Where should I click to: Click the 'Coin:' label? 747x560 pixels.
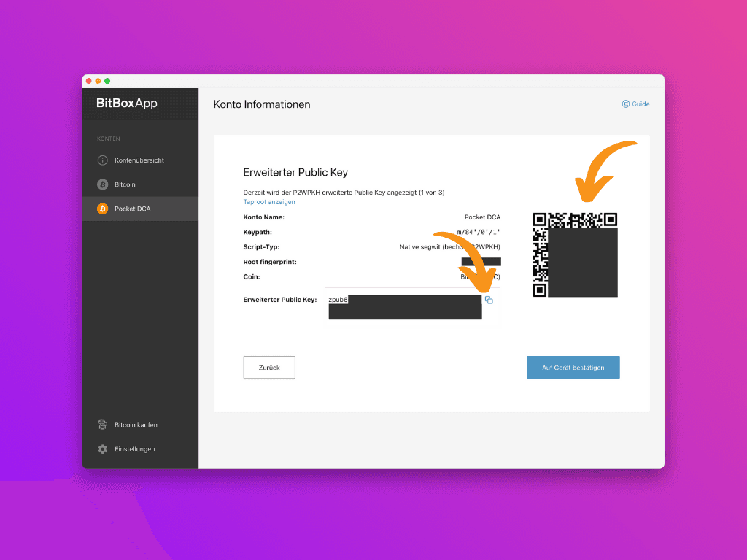(252, 276)
